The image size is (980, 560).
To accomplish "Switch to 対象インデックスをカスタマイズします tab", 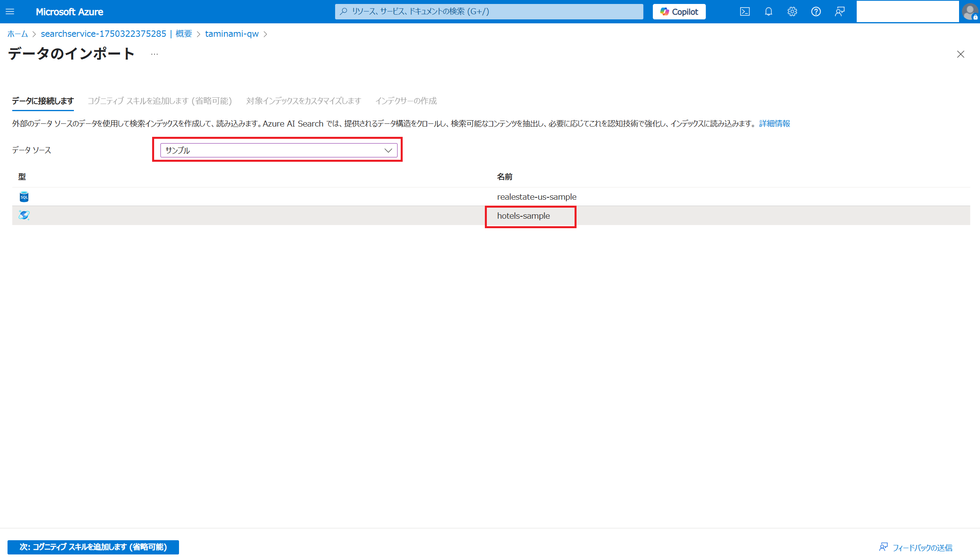I will (303, 101).
